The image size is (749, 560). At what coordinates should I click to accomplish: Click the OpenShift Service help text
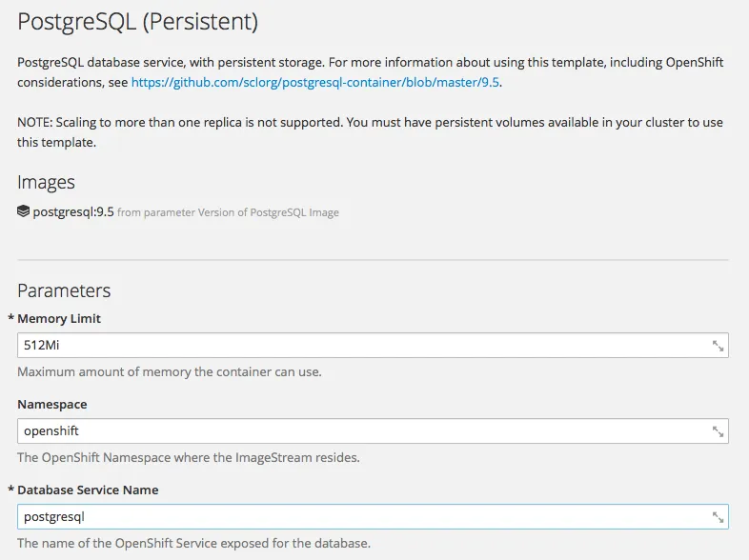193,543
